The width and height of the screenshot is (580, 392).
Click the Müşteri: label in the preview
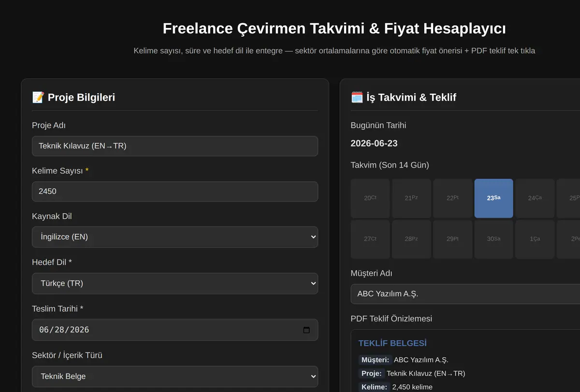tap(375, 360)
